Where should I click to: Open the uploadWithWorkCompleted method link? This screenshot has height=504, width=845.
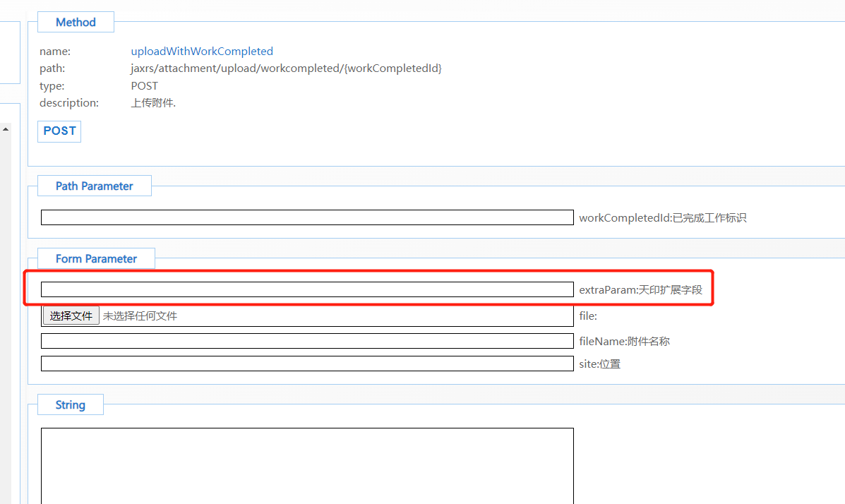[202, 52]
